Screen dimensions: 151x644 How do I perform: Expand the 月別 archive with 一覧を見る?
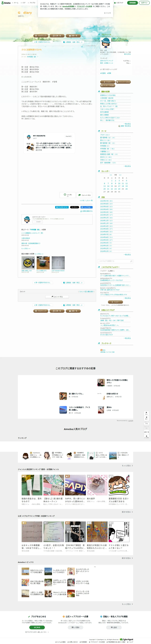127,255
